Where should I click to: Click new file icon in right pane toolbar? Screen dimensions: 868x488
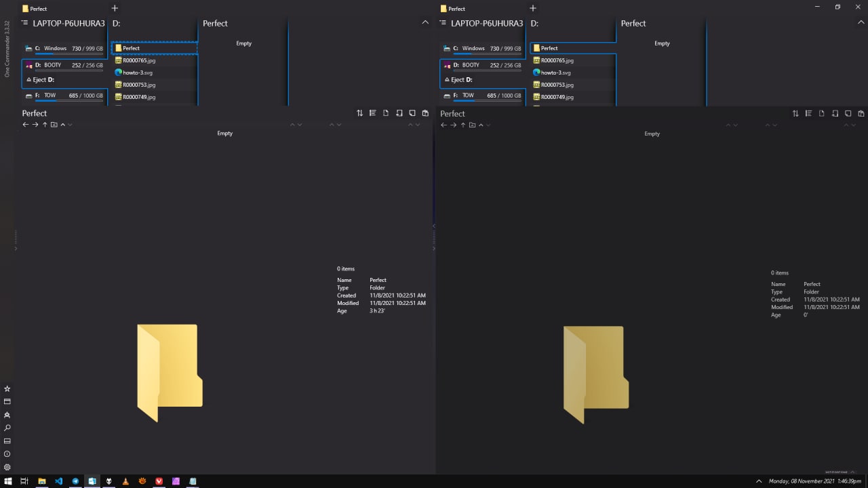(821, 113)
